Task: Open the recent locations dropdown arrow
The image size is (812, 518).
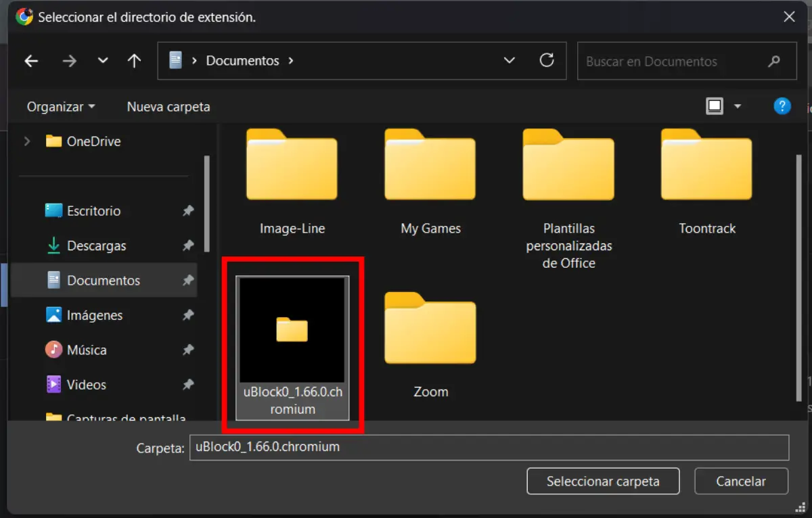Action: point(103,61)
